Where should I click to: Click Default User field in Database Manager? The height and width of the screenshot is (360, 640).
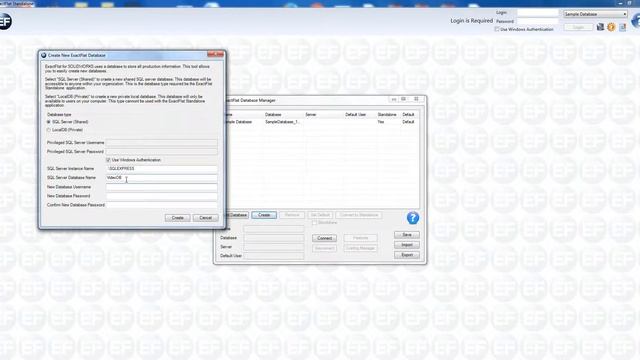click(274, 256)
